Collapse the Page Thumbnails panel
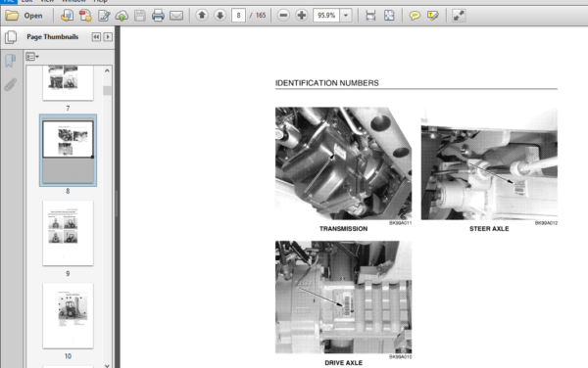 click(x=96, y=36)
